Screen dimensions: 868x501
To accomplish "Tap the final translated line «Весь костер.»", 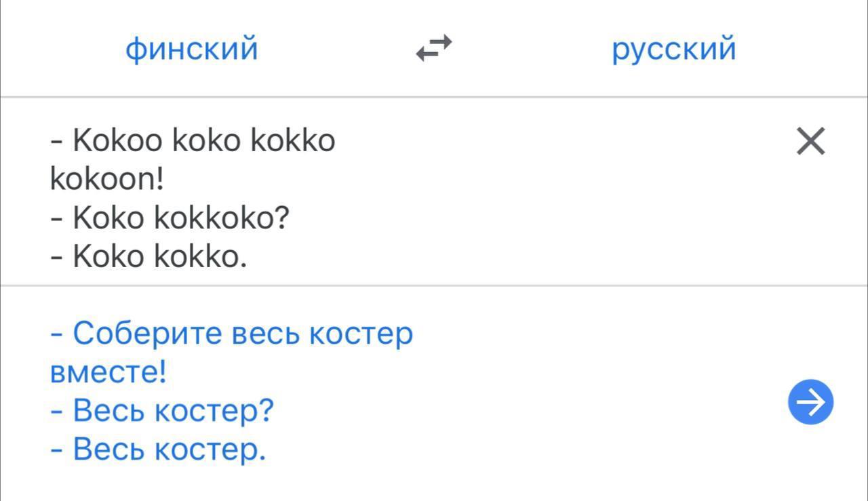I will [170, 449].
